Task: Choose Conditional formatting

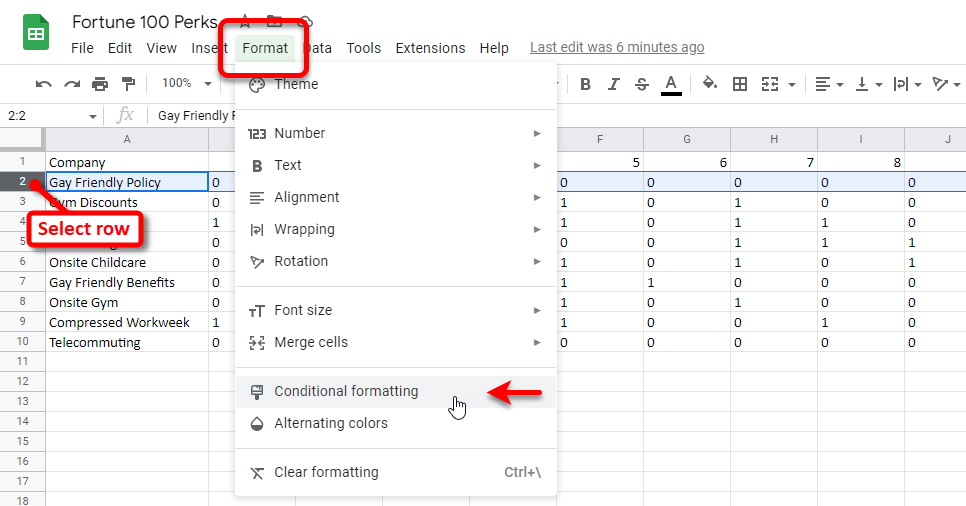Action: click(396, 391)
